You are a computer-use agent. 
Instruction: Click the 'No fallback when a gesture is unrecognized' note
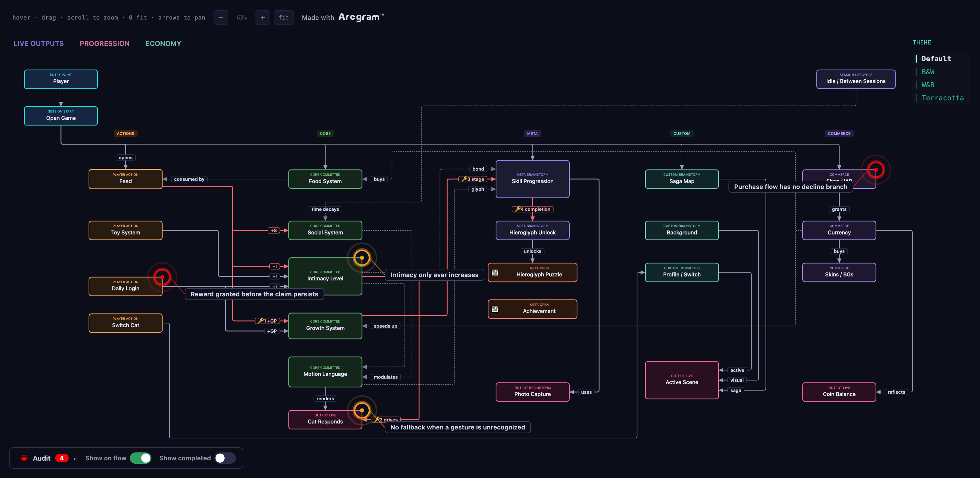458,427
